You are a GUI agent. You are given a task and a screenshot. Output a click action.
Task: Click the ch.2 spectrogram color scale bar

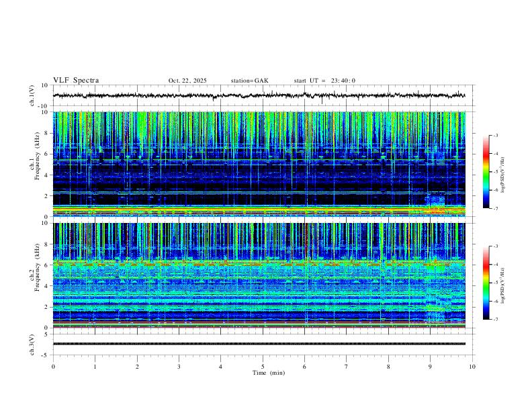coord(486,283)
